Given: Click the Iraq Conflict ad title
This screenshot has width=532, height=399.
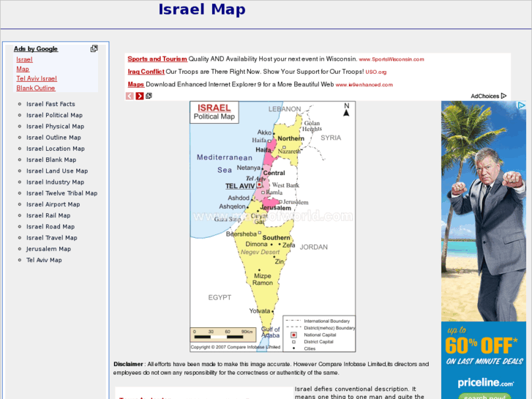Looking at the screenshot, I should click(146, 72).
